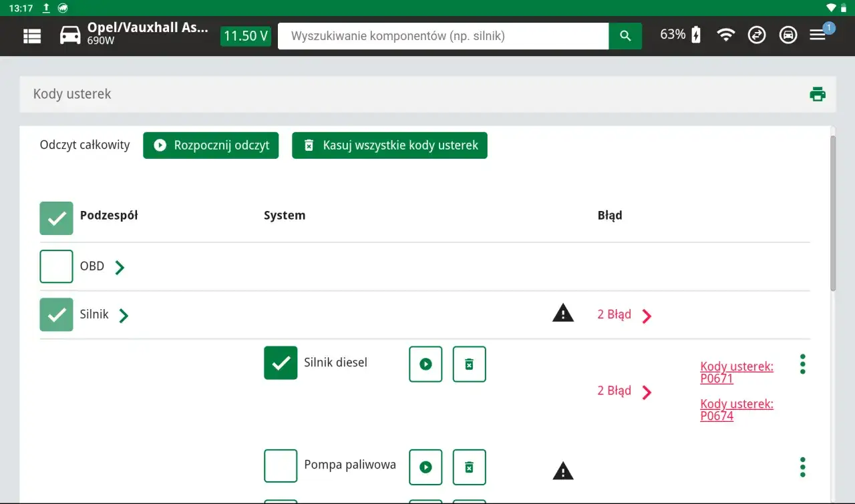The image size is (855, 504).
Task: Open the main grid menu icon
Action: tap(32, 36)
